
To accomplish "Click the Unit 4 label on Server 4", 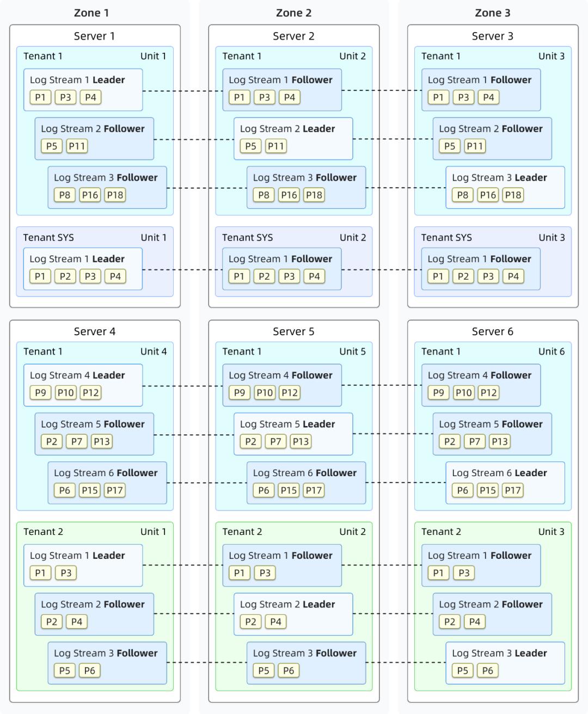I will [x=154, y=352].
